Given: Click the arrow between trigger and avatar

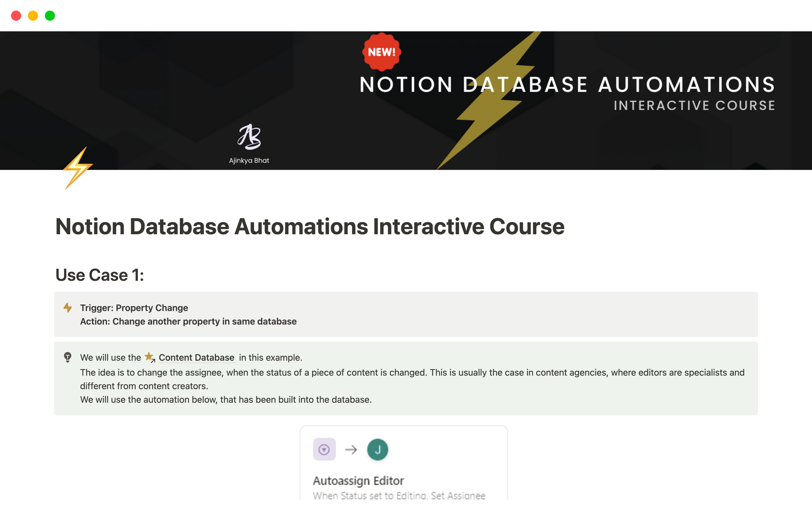Looking at the screenshot, I should [351, 449].
